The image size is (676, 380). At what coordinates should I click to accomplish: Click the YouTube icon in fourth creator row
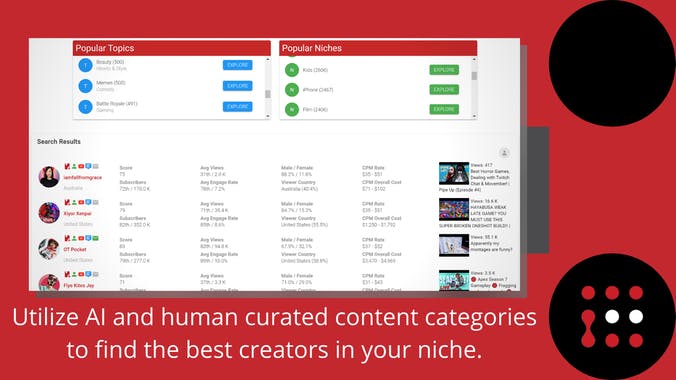(81, 274)
